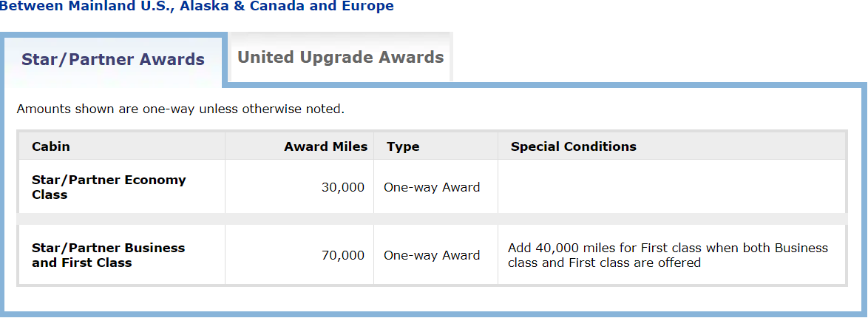Image resolution: width=868 pixels, height=318 pixels.
Task: Click the heading about U.S. and Europe
Action: (x=197, y=7)
